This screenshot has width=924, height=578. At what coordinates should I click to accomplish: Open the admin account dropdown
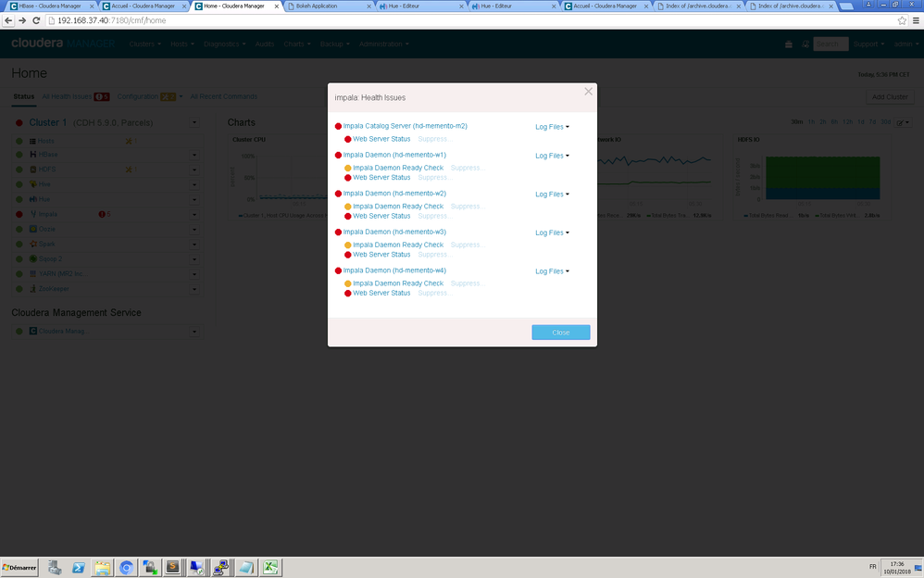pos(903,44)
